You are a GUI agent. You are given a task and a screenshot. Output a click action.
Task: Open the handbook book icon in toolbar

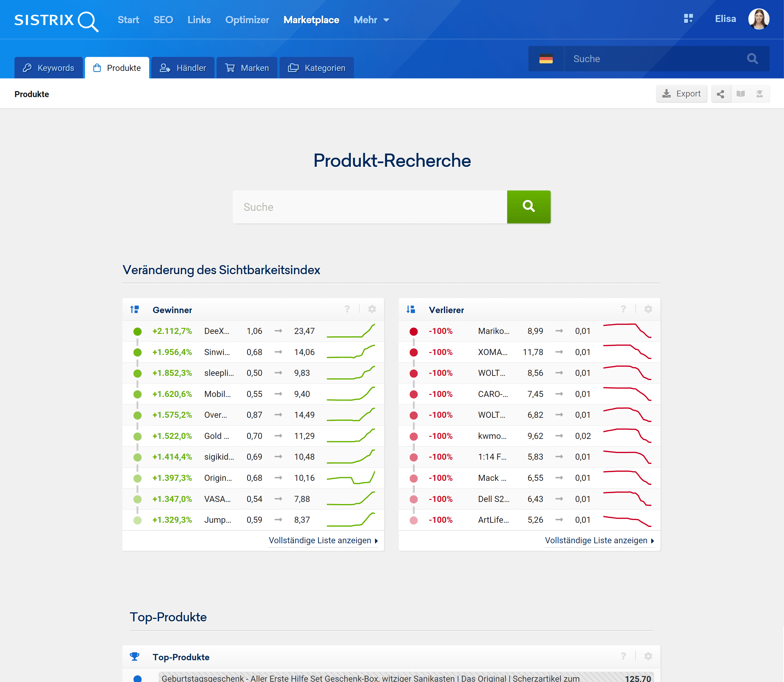pyautogui.click(x=740, y=94)
